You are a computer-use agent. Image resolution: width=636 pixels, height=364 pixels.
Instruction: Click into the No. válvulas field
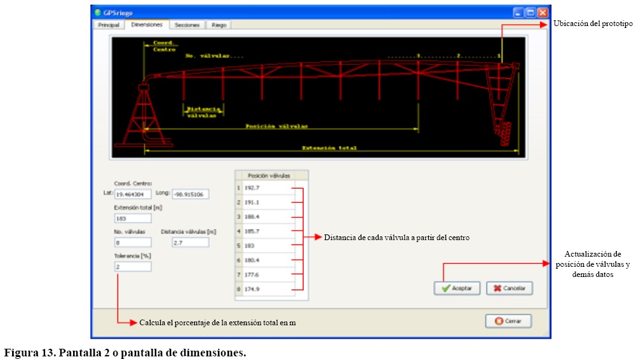[x=132, y=242]
